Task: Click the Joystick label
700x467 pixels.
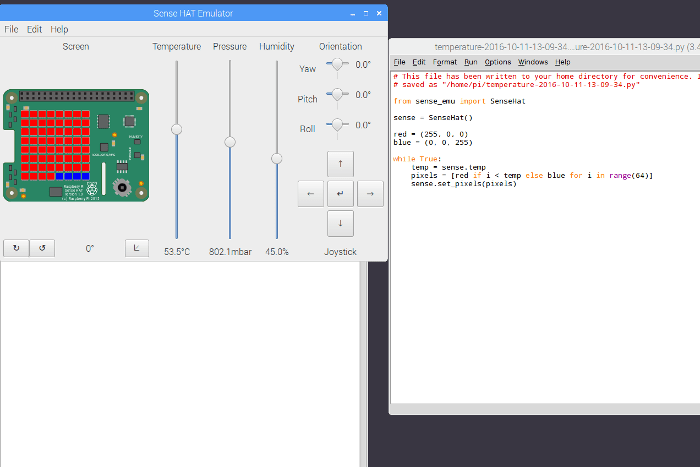Action: [x=340, y=252]
